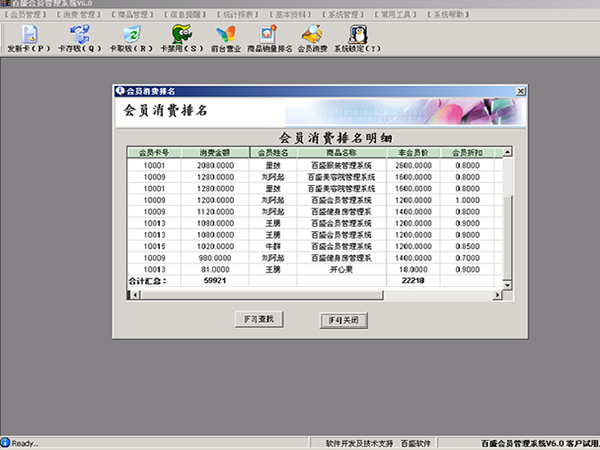Viewport: 600px width, 450px height.
Task: Click the horizontal scrollbar thumb
Action: click(262, 295)
